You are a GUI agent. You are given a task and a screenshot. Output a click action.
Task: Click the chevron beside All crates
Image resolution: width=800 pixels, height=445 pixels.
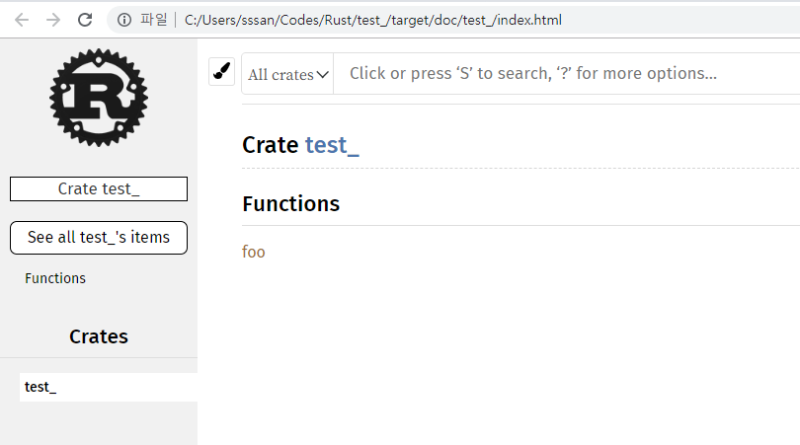coord(323,75)
